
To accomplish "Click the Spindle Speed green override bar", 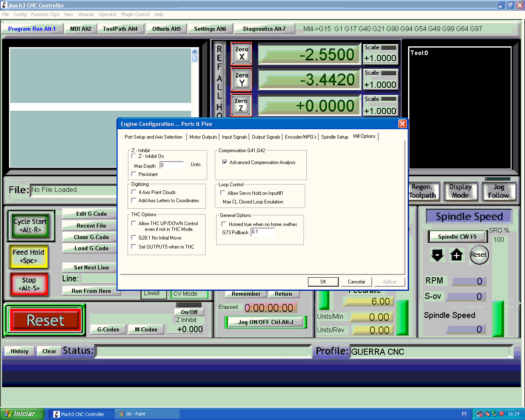I will coord(498,319).
